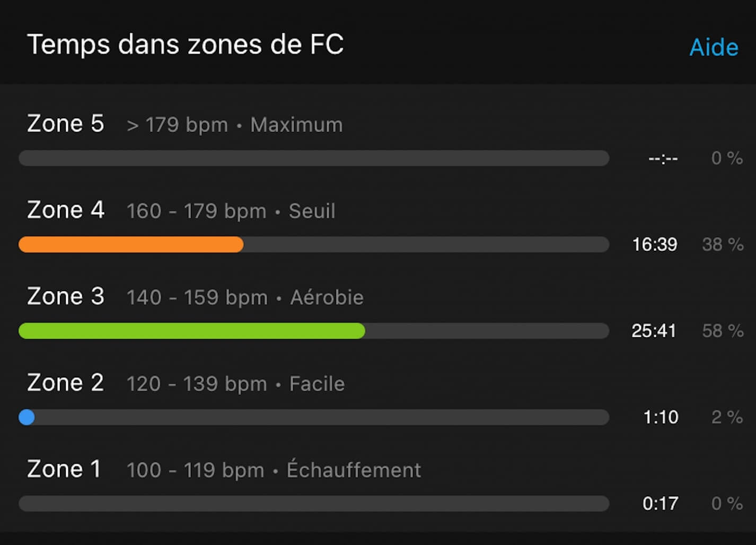The image size is (756, 545).
Task: Select the Zone 3 label
Action: 66,296
